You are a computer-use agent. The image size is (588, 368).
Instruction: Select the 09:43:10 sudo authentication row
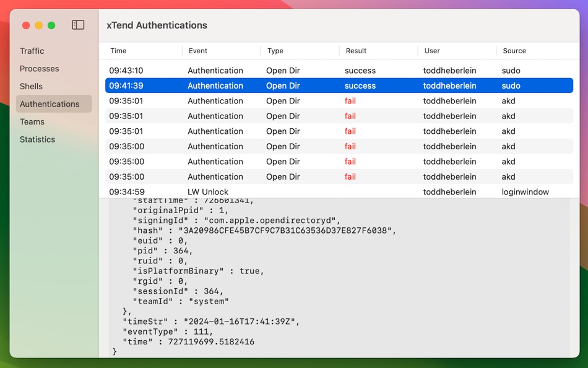coord(279,70)
